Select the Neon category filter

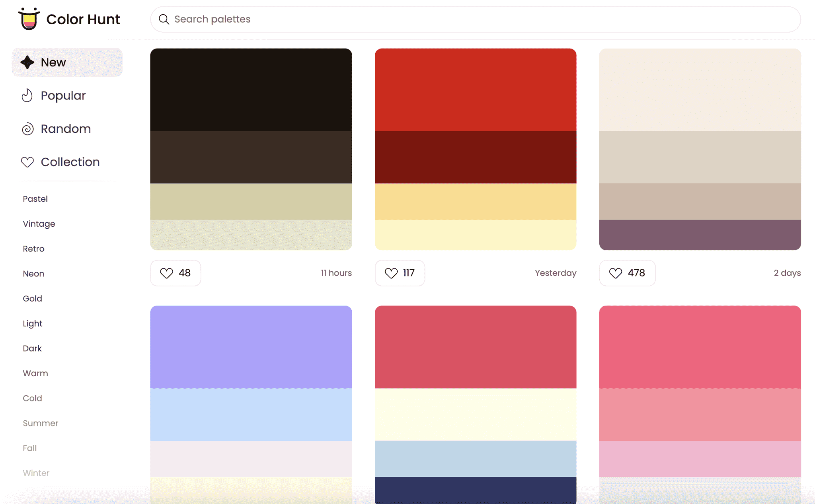(x=33, y=273)
